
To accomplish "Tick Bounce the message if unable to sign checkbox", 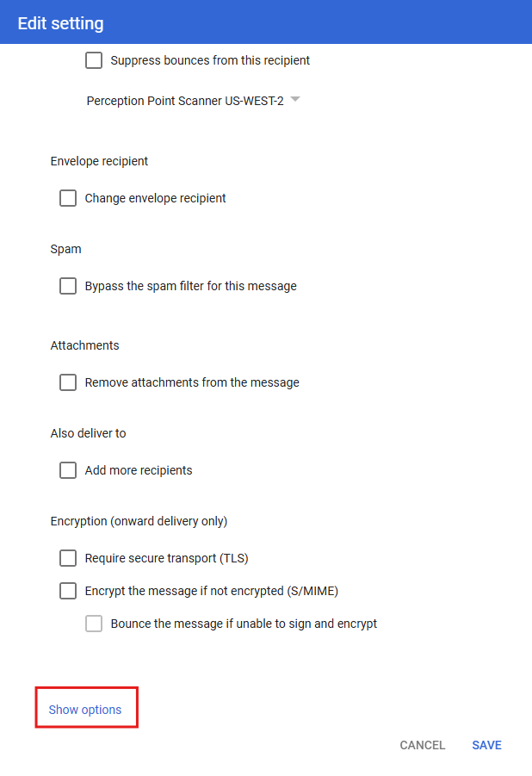I will tap(94, 624).
